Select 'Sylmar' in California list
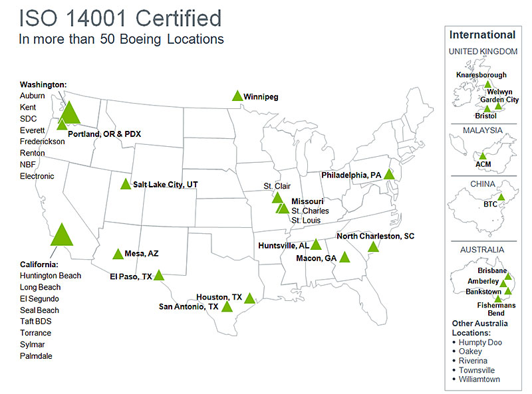 [32, 345]
